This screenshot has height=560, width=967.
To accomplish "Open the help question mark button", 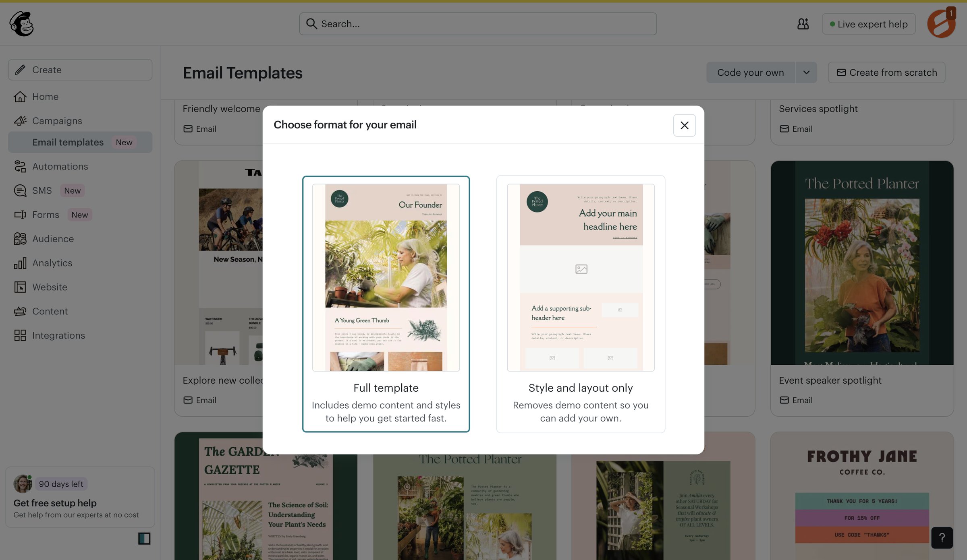I will point(942,537).
